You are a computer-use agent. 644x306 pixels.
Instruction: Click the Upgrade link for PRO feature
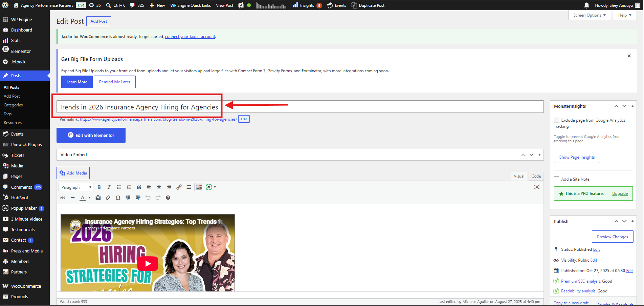click(620, 193)
